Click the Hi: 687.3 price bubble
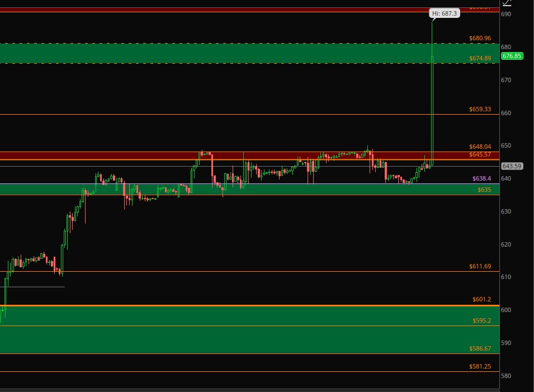The width and height of the screenshot is (534, 392). 445,13
